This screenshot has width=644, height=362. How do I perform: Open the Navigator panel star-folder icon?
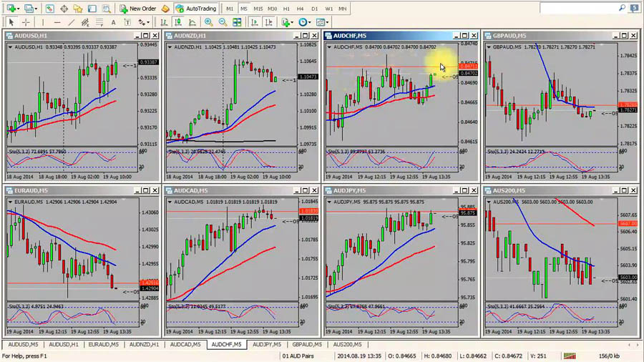(x=77, y=9)
